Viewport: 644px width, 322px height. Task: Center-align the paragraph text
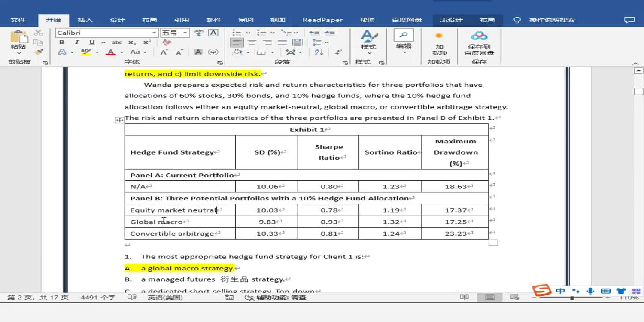click(252, 43)
